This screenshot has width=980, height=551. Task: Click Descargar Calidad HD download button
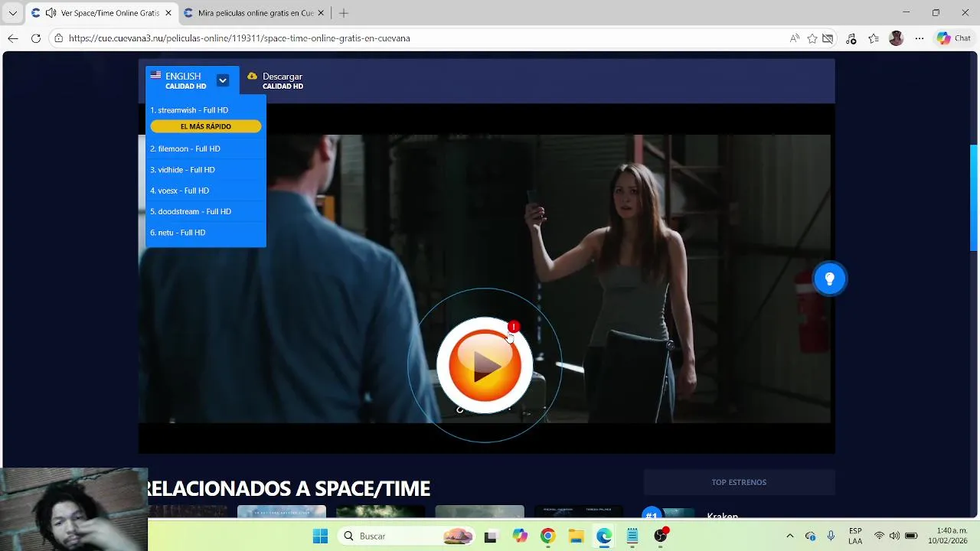coord(275,80)
